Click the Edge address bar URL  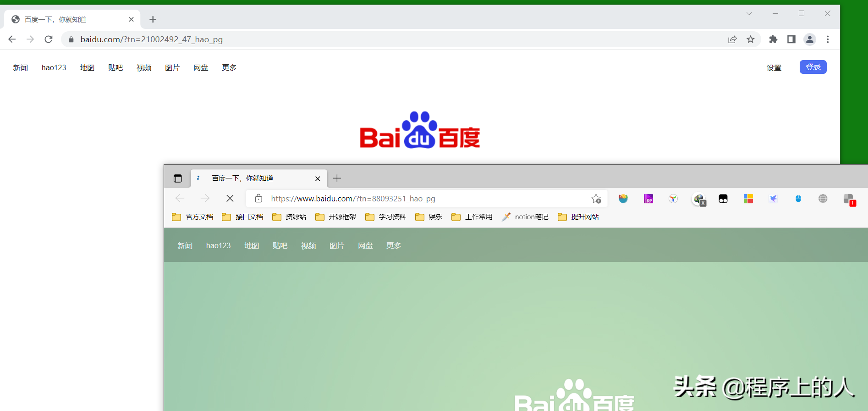pyautogui.click(x=353, y=199)
